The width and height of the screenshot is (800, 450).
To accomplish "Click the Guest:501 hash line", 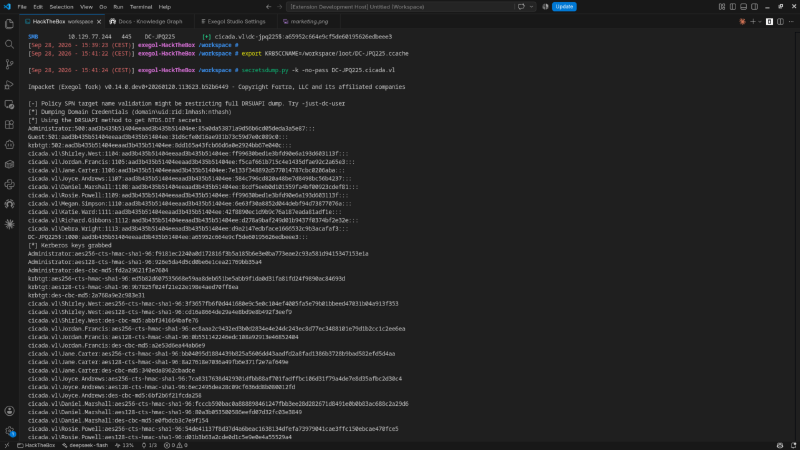I will 158,137.
